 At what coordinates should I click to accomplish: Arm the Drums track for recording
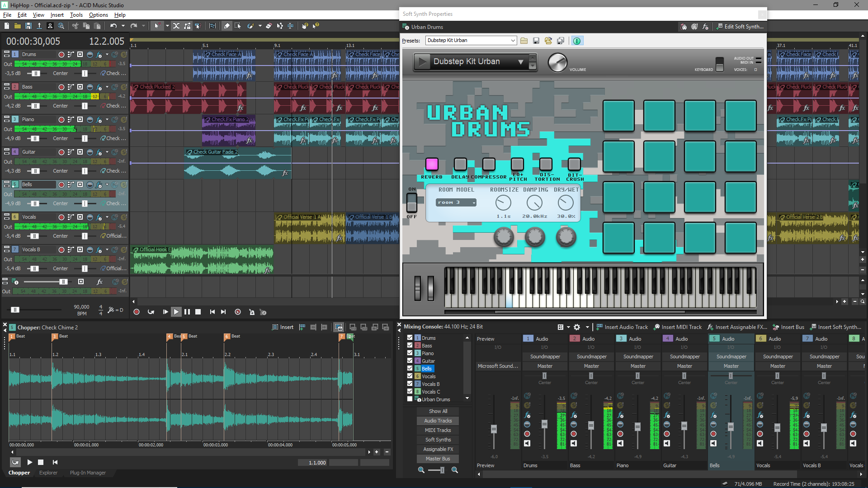[61, 54]
